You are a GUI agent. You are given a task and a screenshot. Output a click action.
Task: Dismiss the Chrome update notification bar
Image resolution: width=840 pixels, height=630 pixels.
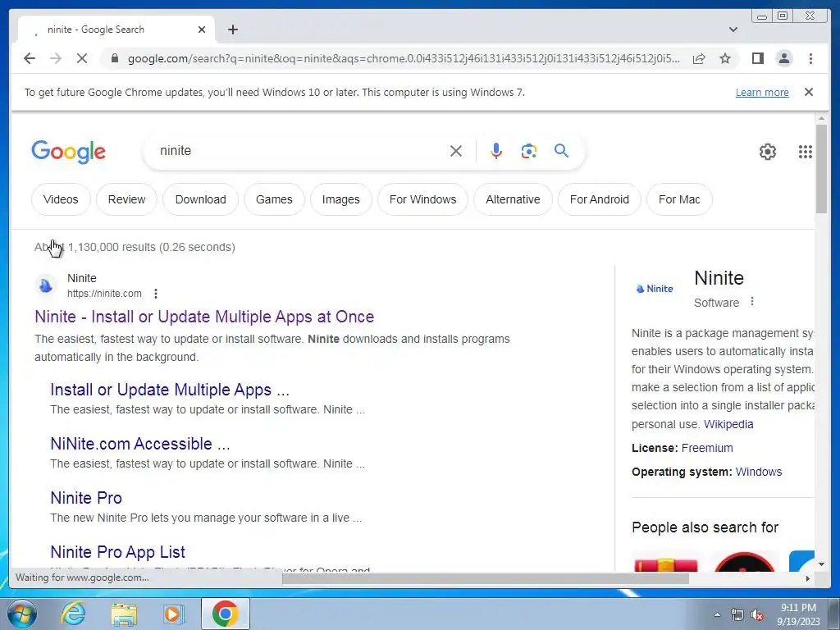pos(809,92)
